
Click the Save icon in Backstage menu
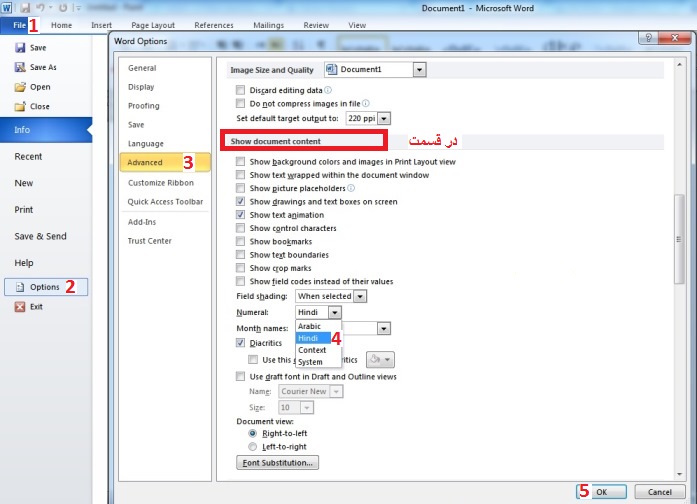pos(20,48)
